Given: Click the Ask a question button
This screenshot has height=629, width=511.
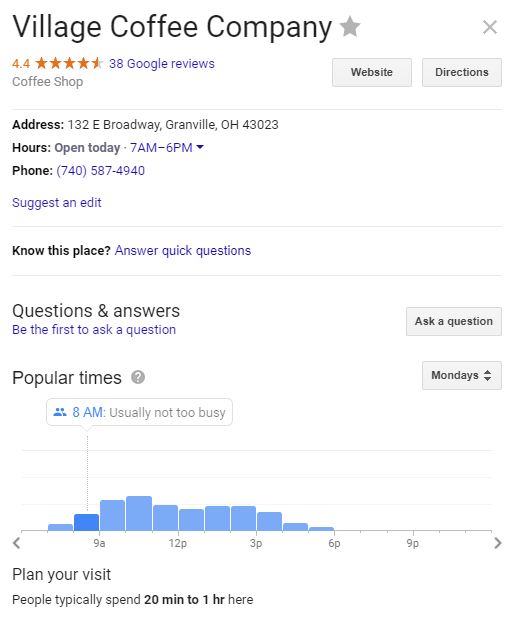Looking at the screenshot, I should pyautogui.click(x=454, y=321).
